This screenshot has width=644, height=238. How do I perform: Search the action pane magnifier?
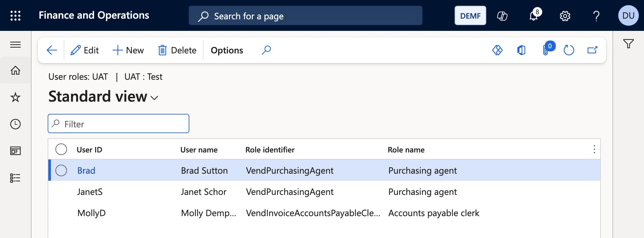(x=266, y=50)
